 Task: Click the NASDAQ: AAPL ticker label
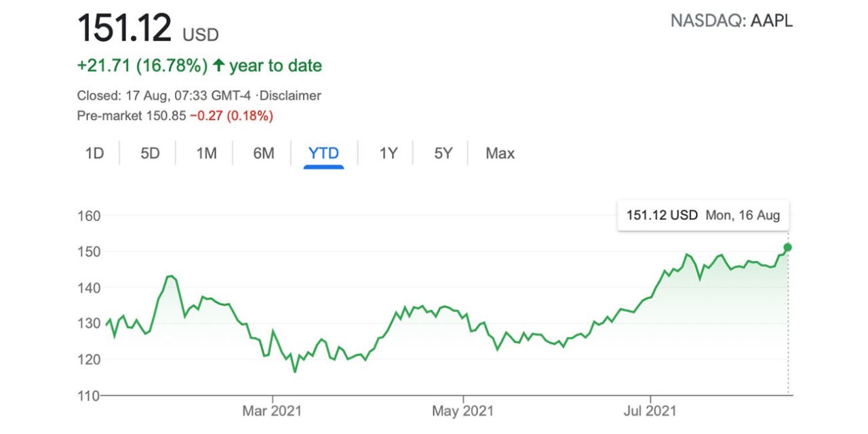[x=731, y=21]
